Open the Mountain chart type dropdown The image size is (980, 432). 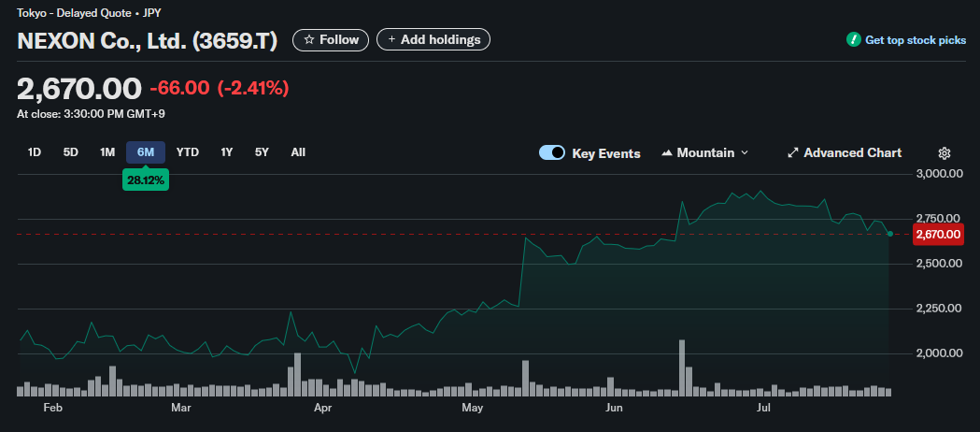[704, 153]
